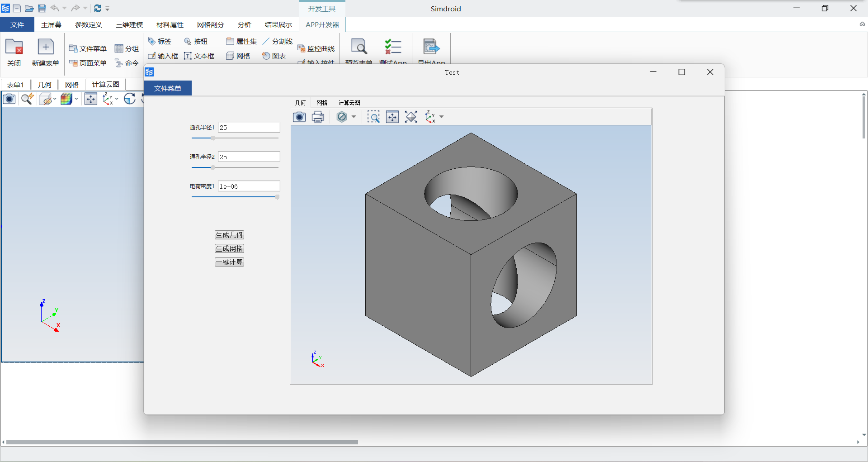Click the fit-to-view icon in the Test viewer
868x462 pixels.
click(x=411, y=117)
